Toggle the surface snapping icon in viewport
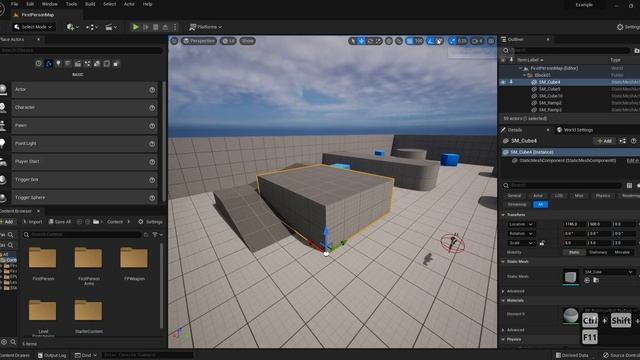Viewport: 640px width, 360px height. coord(399,41)
